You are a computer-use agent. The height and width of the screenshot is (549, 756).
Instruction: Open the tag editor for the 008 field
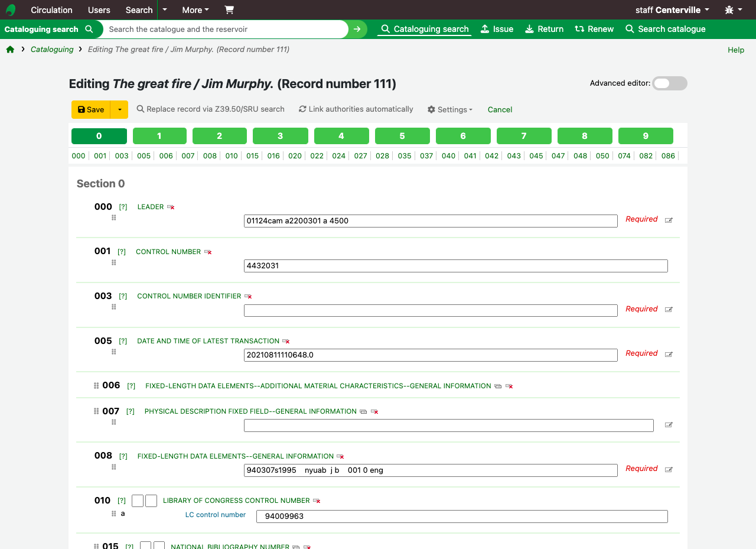[669, 470]
